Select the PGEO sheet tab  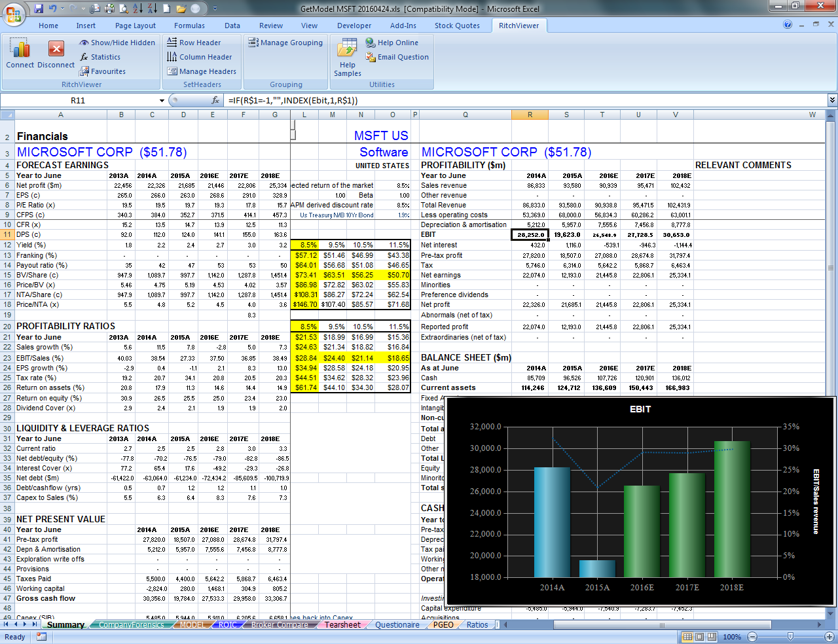click(443, 625)
